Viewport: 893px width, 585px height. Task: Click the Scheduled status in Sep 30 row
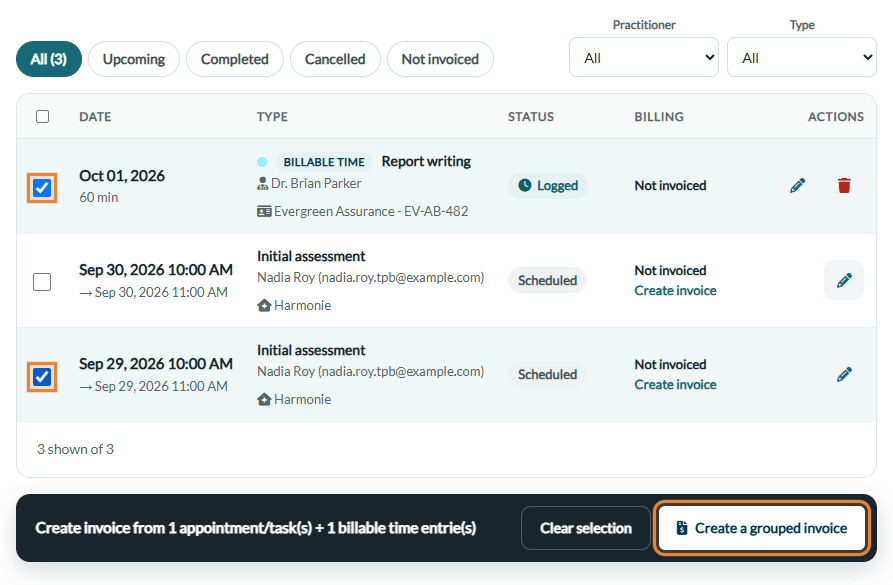coord(547,280)
